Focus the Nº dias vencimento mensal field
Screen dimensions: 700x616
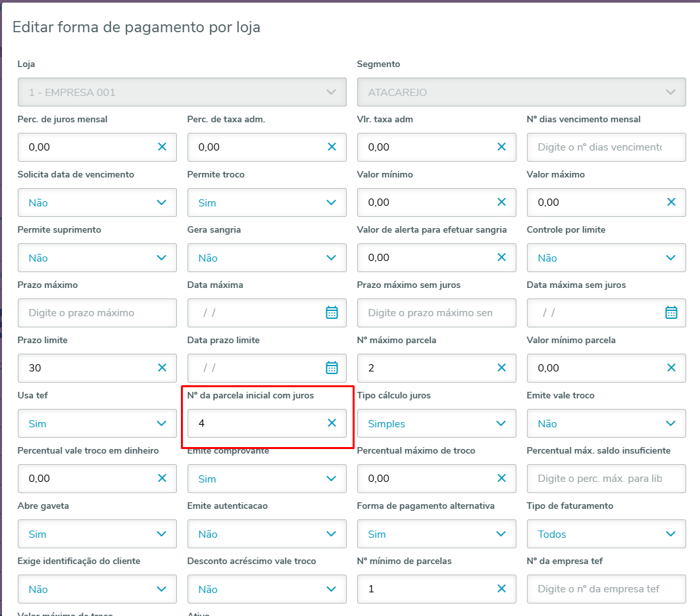606,147
